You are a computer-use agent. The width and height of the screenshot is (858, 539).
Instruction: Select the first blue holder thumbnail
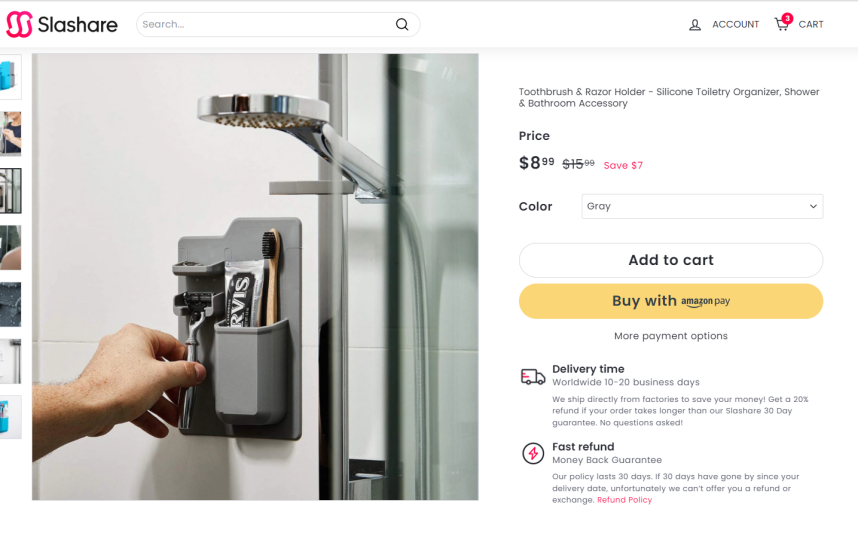coord(10,77)
